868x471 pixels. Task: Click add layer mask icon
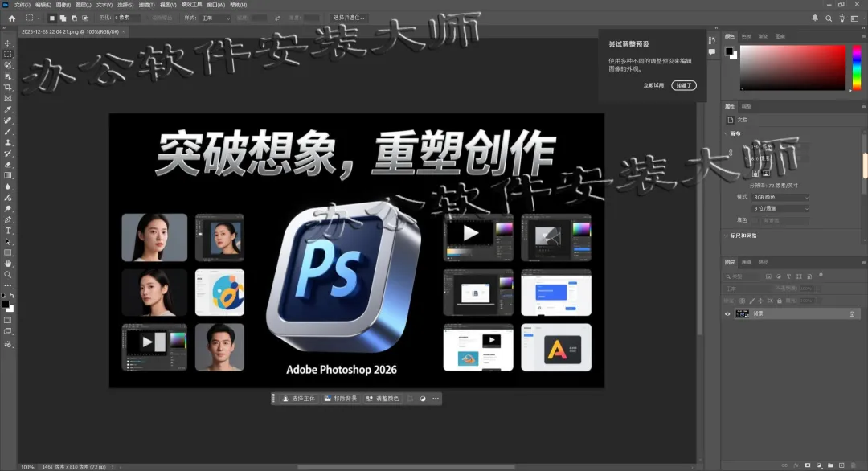click(x=808, y=465)
